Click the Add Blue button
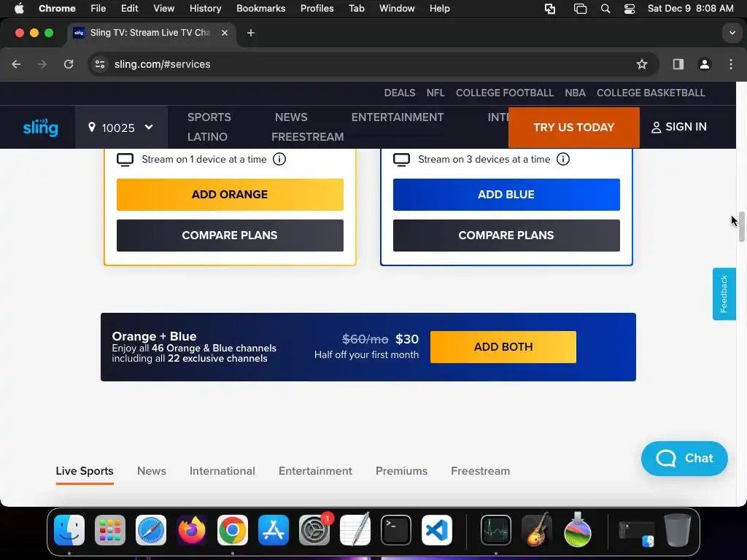The width and height of the screenshot is (747, 560). (x=506, y=195)
